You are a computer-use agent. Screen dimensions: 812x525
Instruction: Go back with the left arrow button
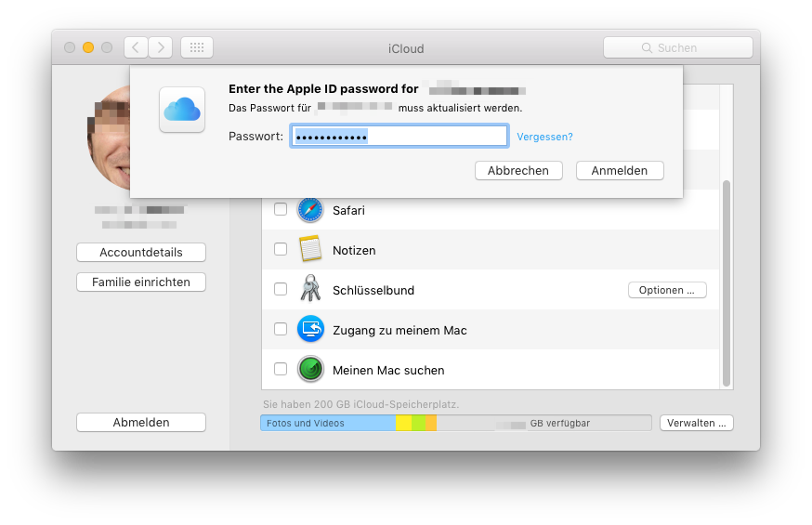pos(136,47)
